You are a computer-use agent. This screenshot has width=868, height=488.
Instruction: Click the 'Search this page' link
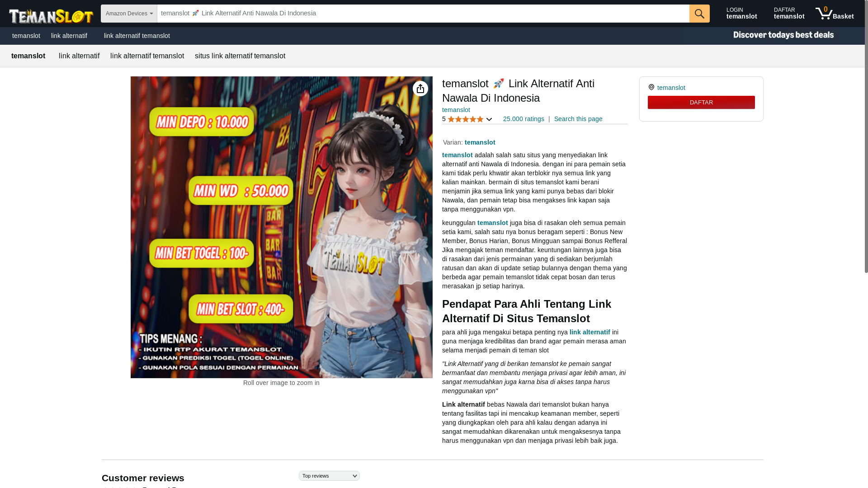click(578, 119)
